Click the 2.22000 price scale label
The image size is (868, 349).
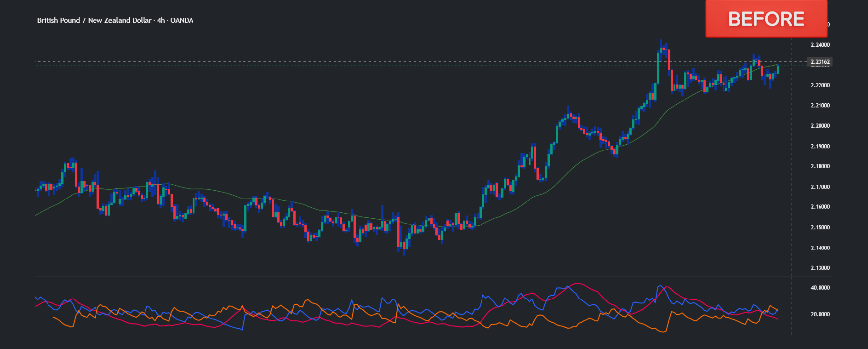coord(820,85)
